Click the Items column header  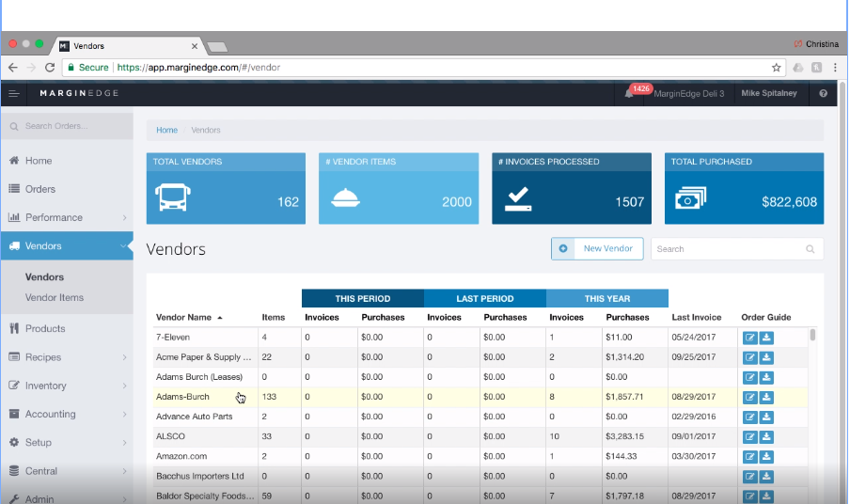[274, 318]
